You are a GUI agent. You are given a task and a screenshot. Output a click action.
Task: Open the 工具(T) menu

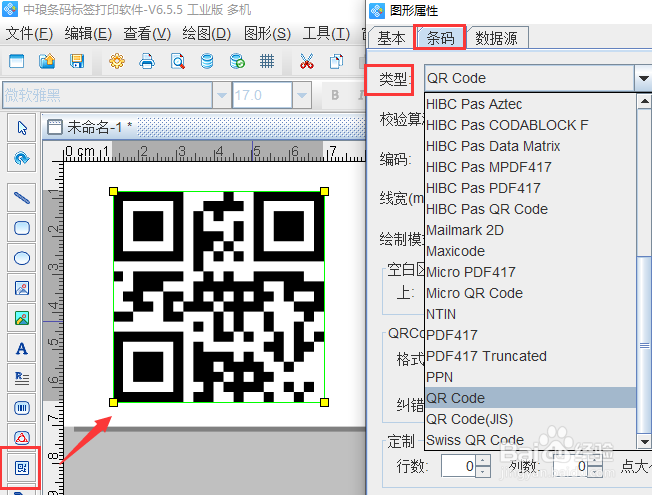326,34
